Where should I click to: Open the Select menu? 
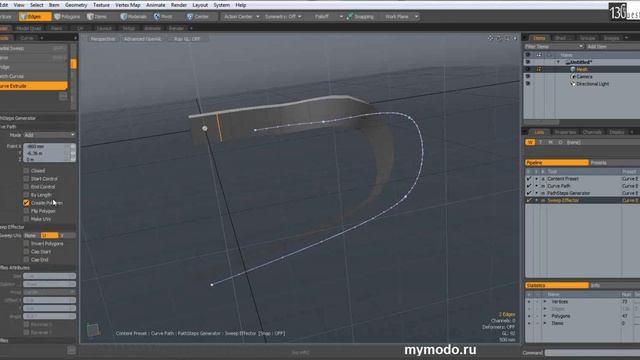click(x=36, y=5)
